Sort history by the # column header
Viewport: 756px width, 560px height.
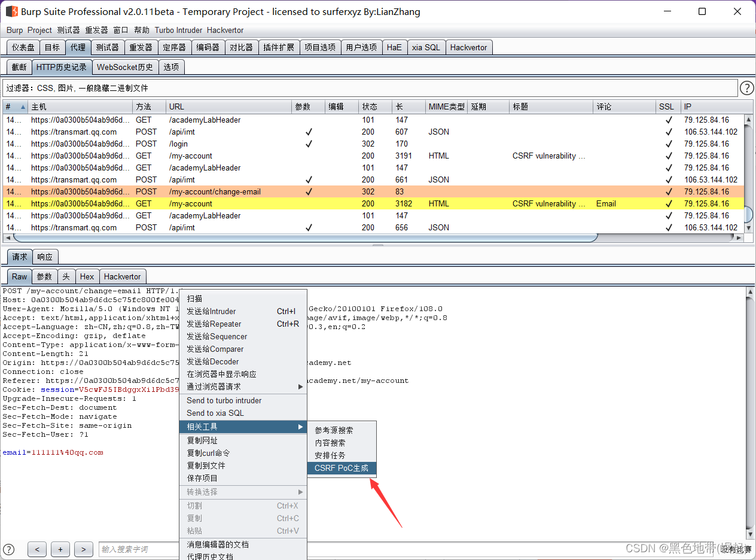pos(15,106)
